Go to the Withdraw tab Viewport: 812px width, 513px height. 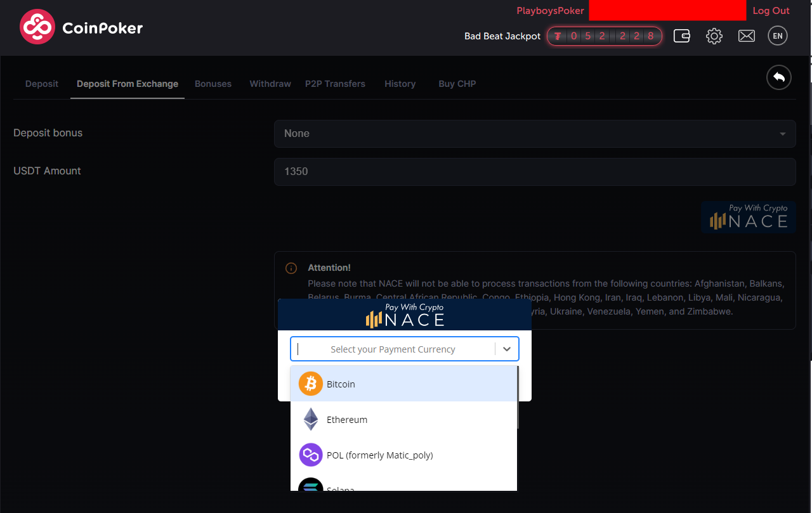coord(270,84)
